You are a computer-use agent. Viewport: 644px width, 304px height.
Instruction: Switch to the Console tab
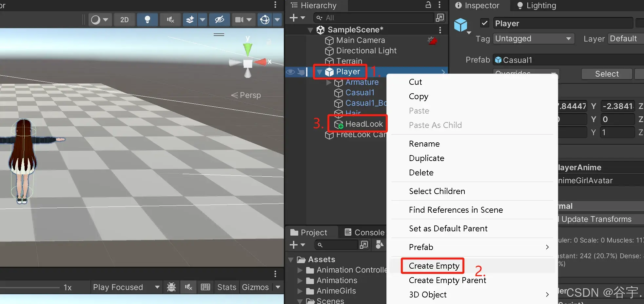click(364, 233)
